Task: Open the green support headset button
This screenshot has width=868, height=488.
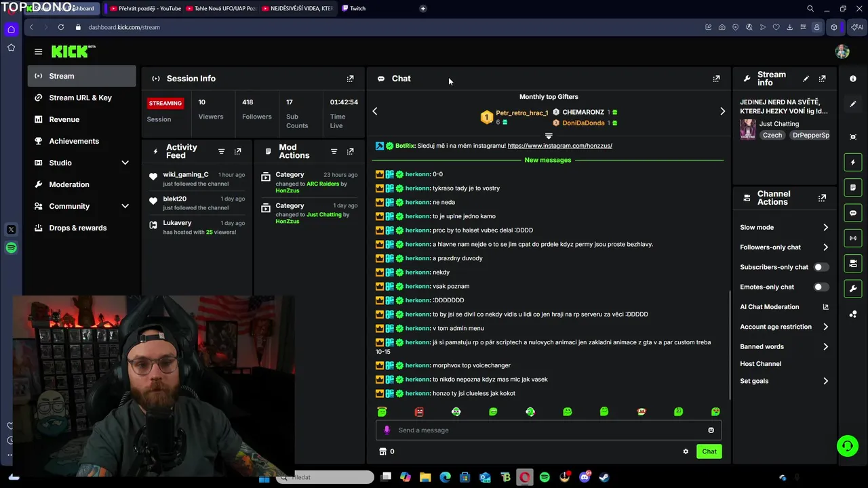Action: (848, 445)
